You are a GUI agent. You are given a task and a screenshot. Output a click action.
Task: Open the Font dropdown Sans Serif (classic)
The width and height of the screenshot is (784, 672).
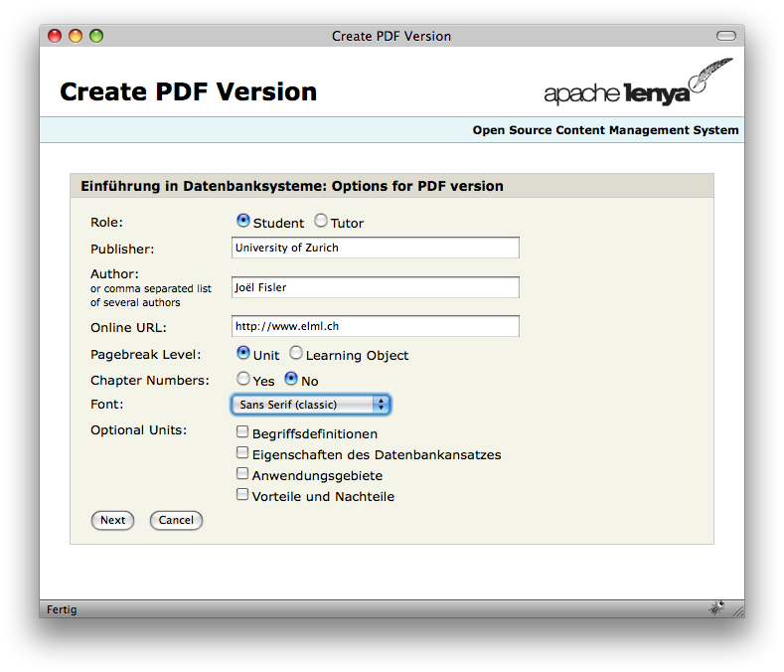311,405
